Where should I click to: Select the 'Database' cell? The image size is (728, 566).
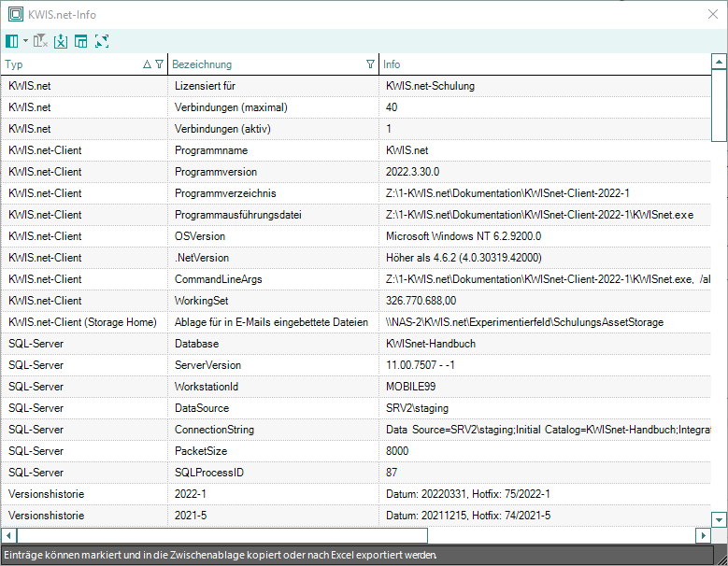pyautogui.click(x=273, y=344)
